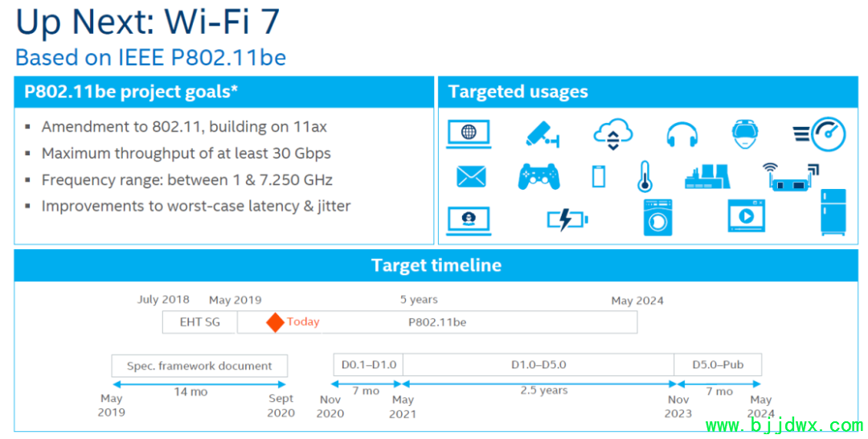Select the game controller icon
868x439 pixels.
538,177
